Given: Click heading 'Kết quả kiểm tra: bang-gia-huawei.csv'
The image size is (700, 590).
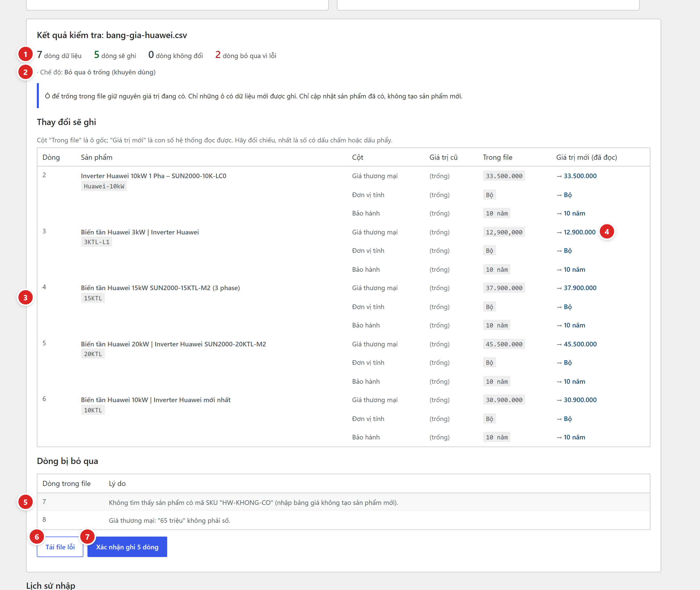Looking at the screenshot, I should (x=112, y=35).
